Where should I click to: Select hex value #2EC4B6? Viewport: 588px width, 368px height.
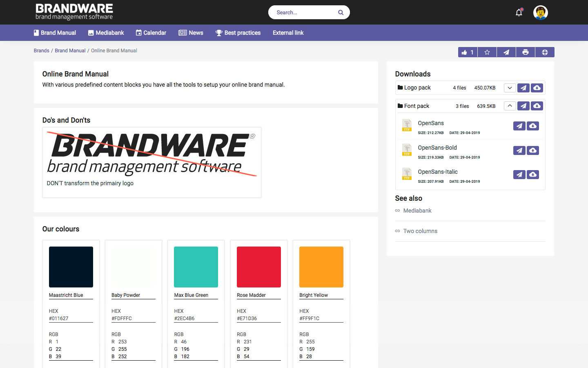185,319
